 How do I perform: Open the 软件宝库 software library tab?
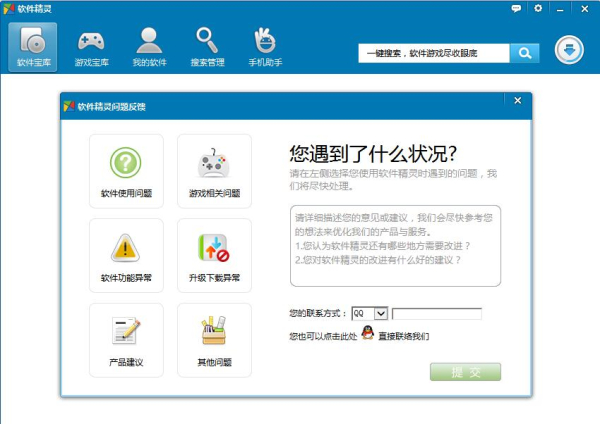(32, 47)
